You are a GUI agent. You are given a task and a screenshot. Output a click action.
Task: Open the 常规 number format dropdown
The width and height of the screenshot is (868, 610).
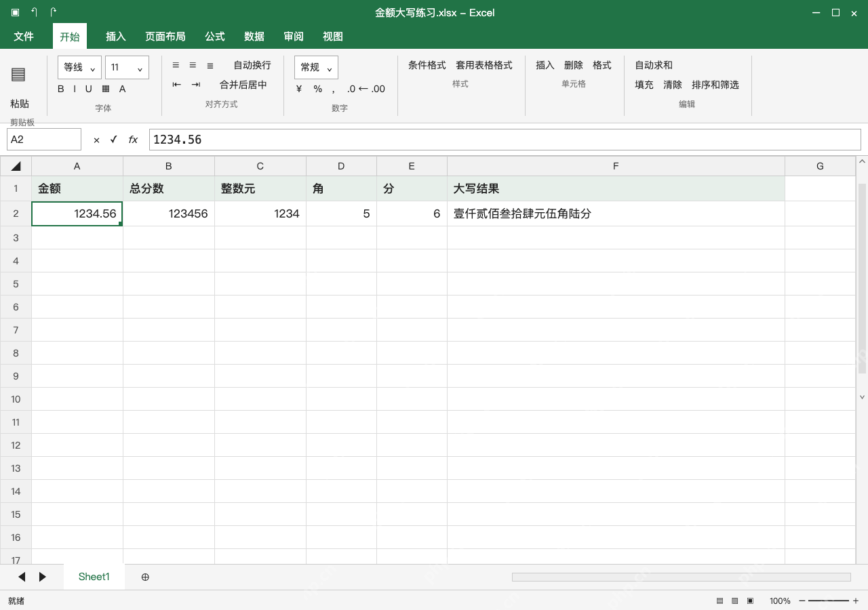click(317, 67)
